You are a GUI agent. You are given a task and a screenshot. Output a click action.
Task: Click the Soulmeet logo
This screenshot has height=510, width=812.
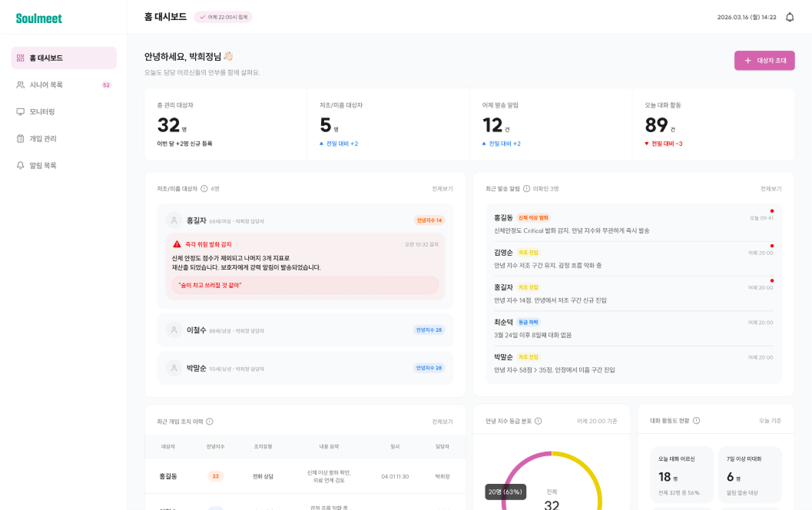coord(39,18)
